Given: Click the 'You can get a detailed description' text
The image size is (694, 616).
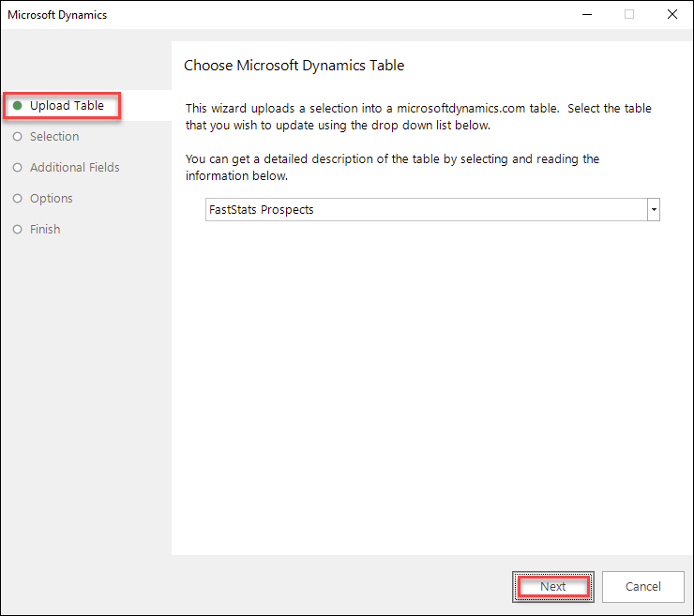Looking at the screenshot, I should [392, 167].
